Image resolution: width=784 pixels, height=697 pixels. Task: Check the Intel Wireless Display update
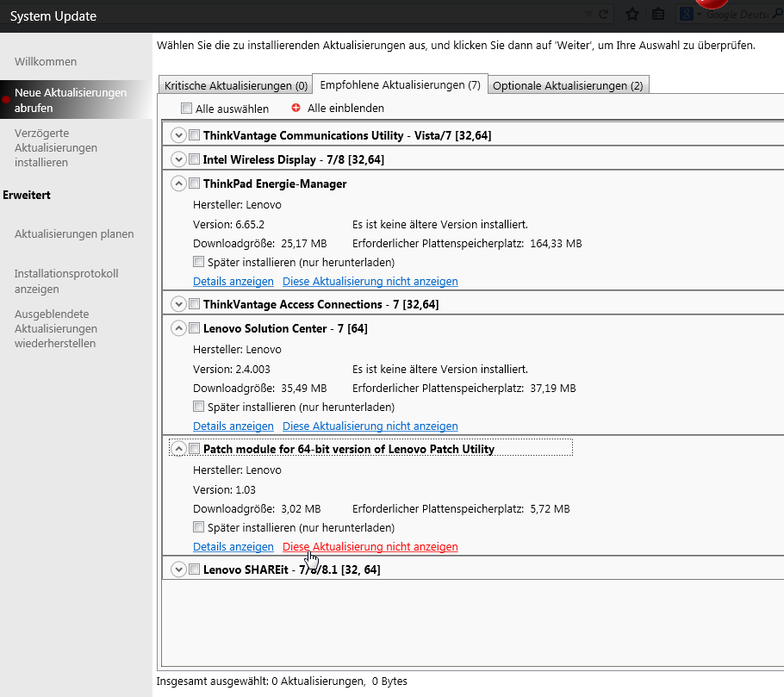(195, 159)
